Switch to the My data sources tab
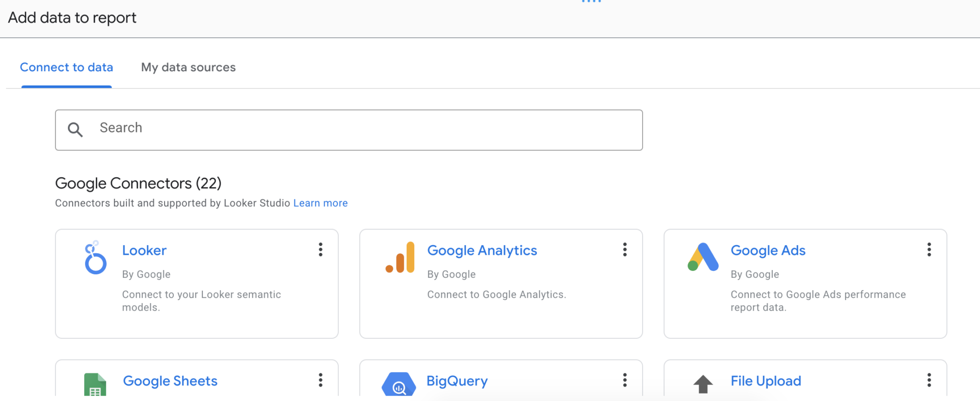980x401 pixels. coord(188,67)
